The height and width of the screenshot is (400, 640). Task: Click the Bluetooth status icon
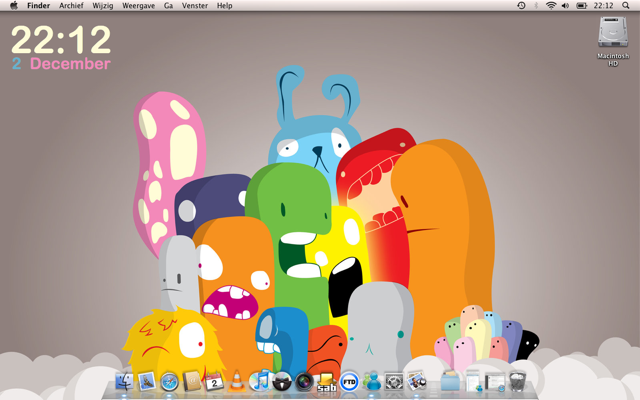coord(536,6)
